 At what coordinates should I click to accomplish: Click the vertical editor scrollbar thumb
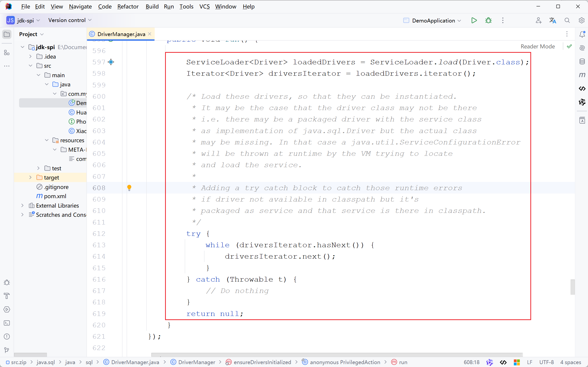(573, 287)
